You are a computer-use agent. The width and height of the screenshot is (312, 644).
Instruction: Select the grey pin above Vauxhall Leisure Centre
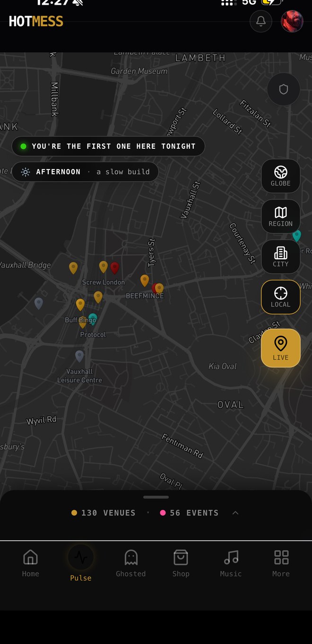(79, 356)
